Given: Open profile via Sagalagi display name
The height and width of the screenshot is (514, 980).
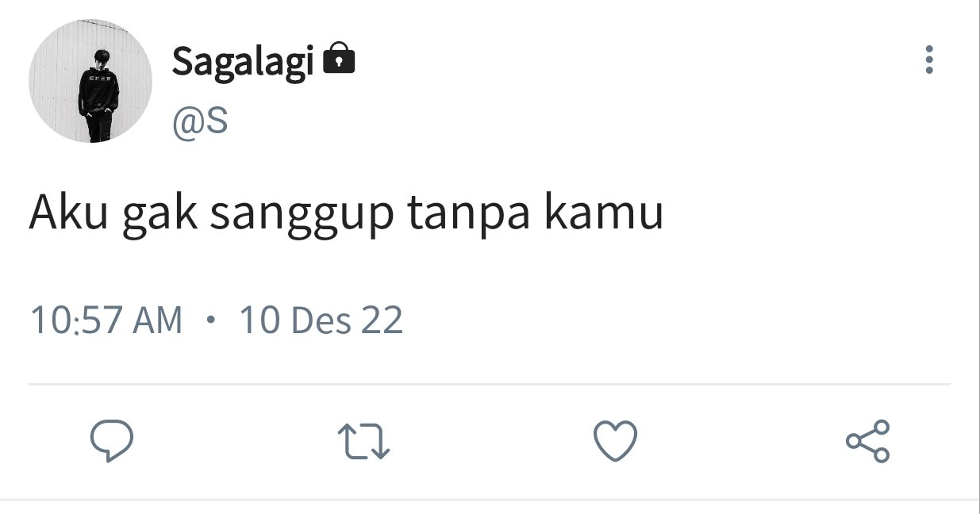Looking at the screenshot, I should pos(244,63).
